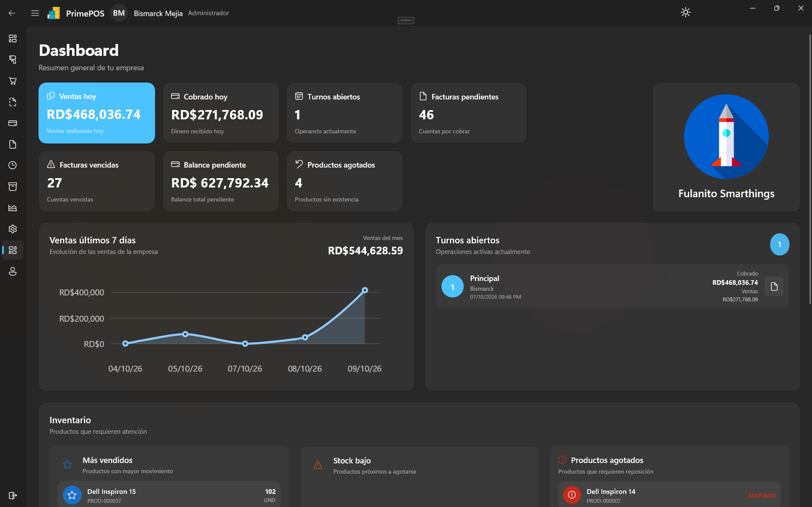Viewport: 812px width, 507px height.
Task: Select Dell Inspiron 15 best seller row
Action: [169, 494]
